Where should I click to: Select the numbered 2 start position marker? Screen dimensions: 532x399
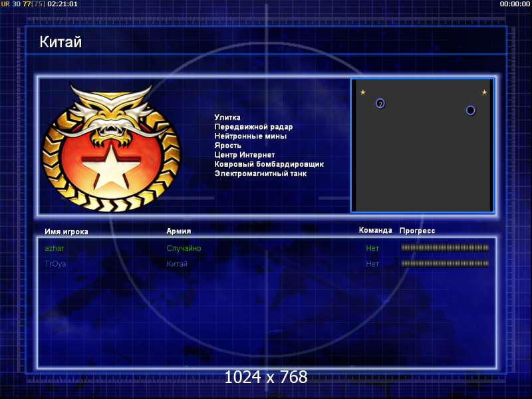coord(380,104)
